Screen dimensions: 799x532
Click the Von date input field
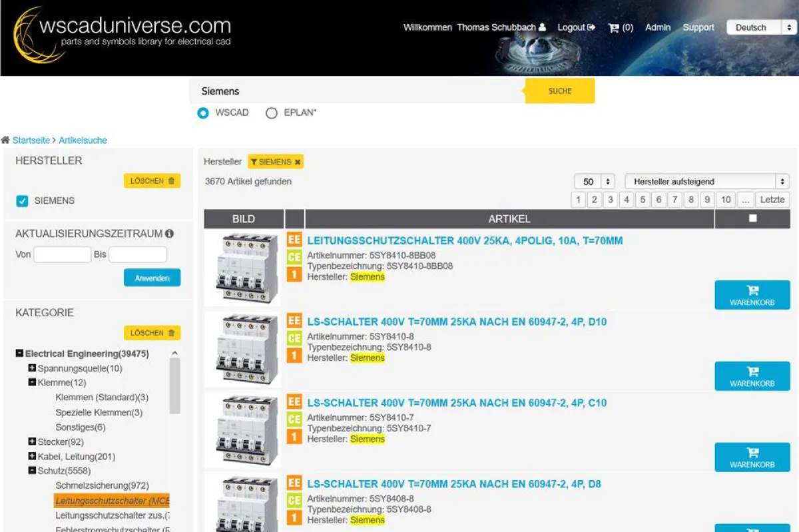point(62,254)
